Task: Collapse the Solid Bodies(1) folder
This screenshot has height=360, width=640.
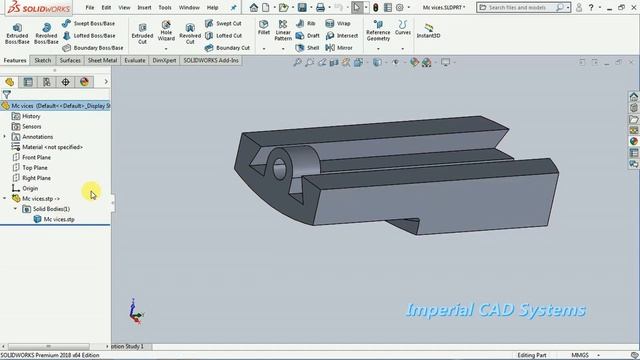Action: 15,209
